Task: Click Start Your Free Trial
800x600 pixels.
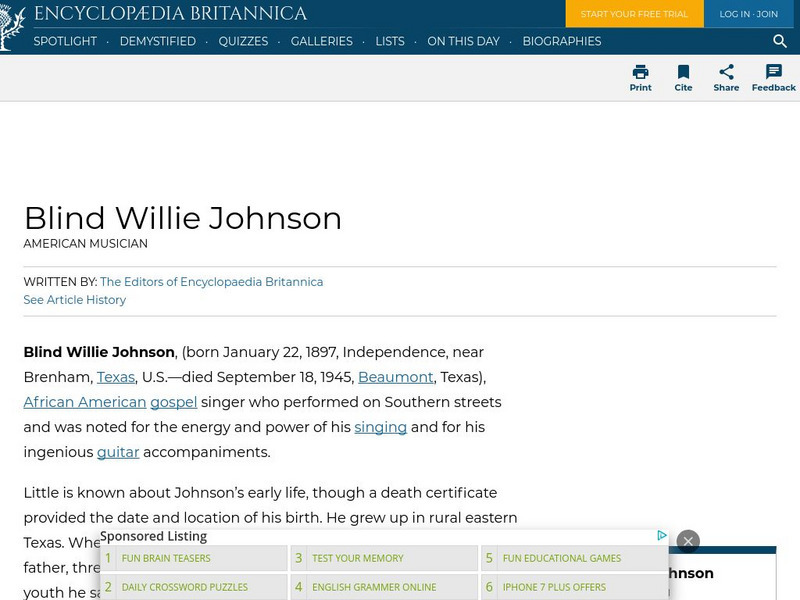Action: 634,14
